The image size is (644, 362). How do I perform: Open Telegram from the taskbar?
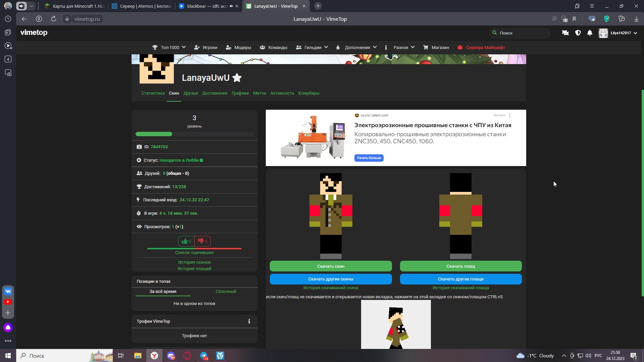pos(204,356)
